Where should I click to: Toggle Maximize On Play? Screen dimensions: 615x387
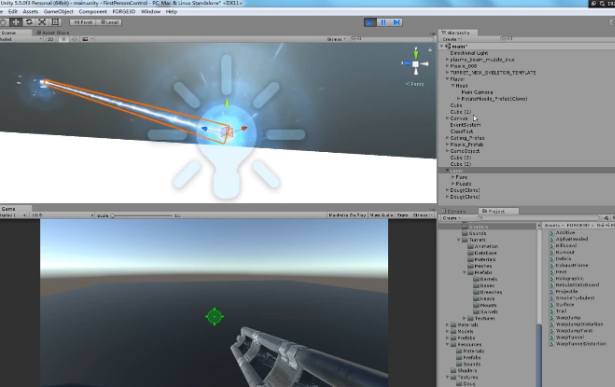[347, 215]
